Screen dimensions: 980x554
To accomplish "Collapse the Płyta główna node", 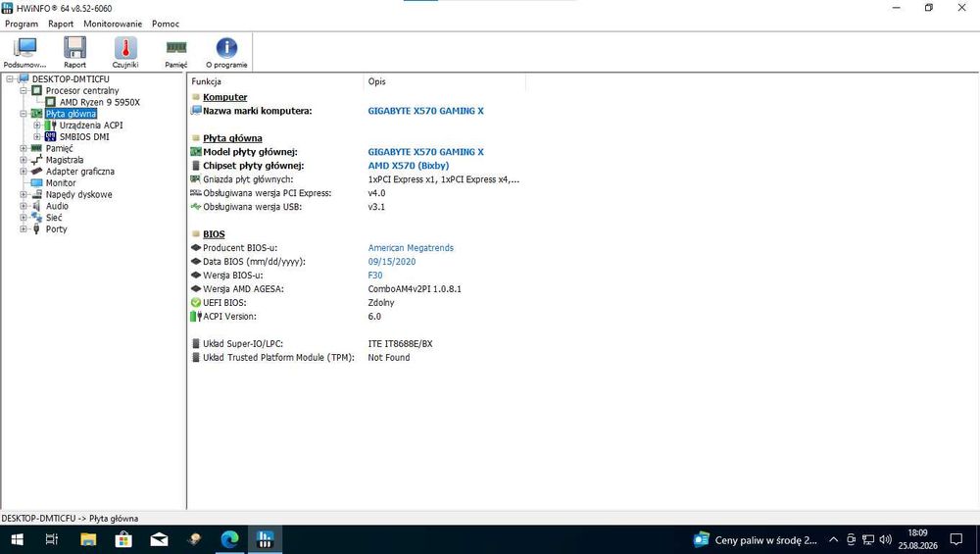I will click(24, 114).
